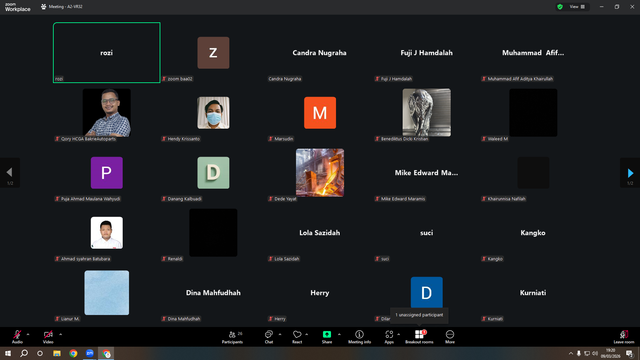Image resolution: width=640 pixels, height=360 pixels.
Task: Open the React emoji menu
Action: [x=297, y=337]
